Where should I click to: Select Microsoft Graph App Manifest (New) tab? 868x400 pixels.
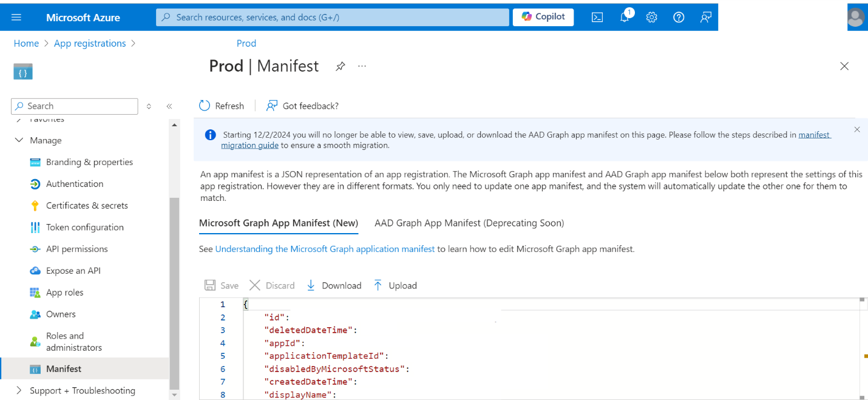tap(279, 223)
